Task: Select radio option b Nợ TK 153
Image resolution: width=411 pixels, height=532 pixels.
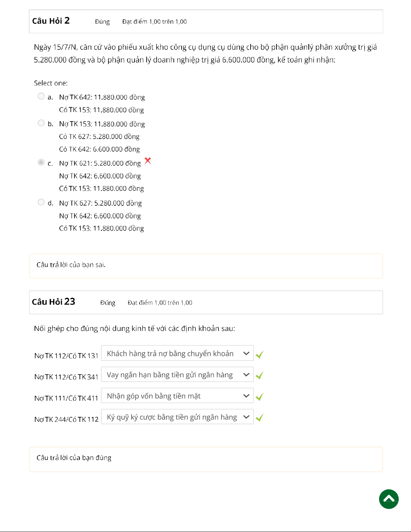Action: pos(41,123)
